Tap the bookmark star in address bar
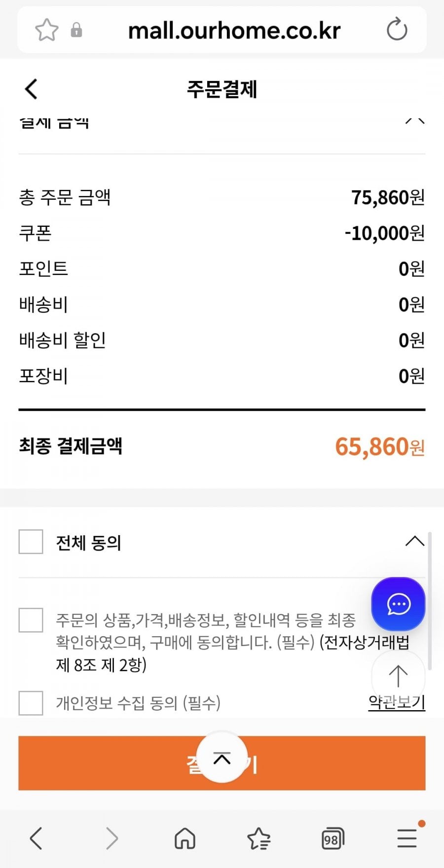The height and width of the screenshot is (868, 444). [47, 30]
